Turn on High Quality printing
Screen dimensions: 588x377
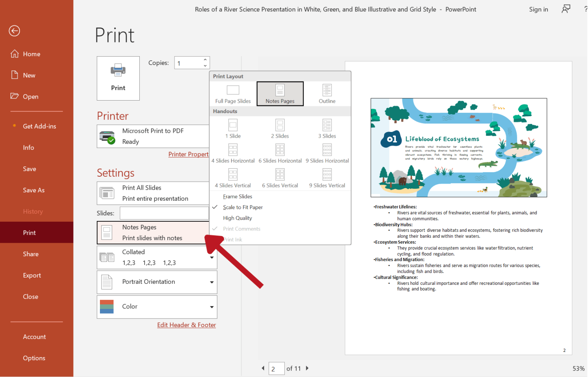pyautogui.click(x=237, y=218)
